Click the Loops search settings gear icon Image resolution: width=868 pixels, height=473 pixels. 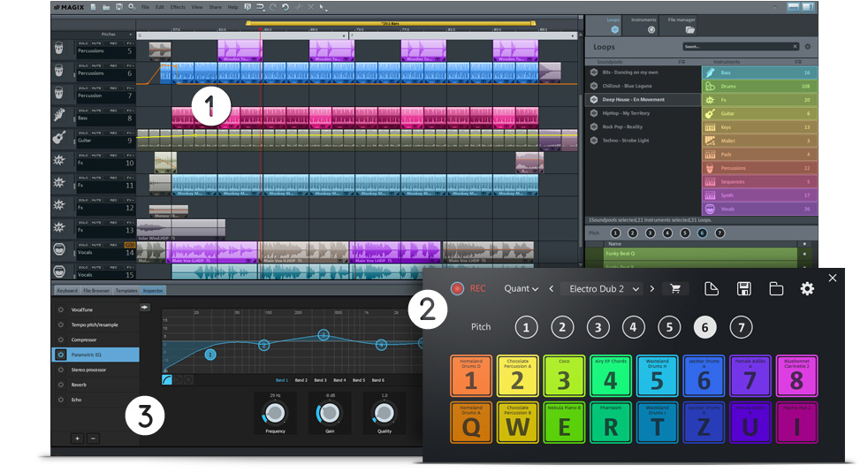(x=808, y=47)
